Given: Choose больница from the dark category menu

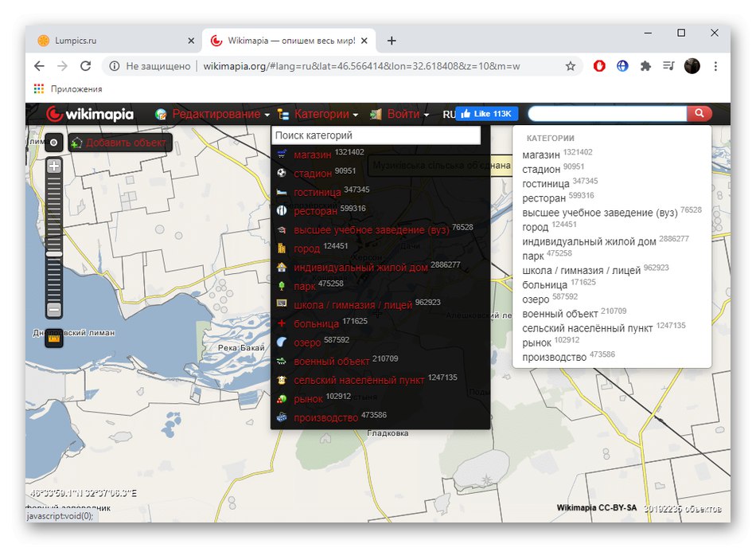Looking at the screenshot, I should point(316,324).
